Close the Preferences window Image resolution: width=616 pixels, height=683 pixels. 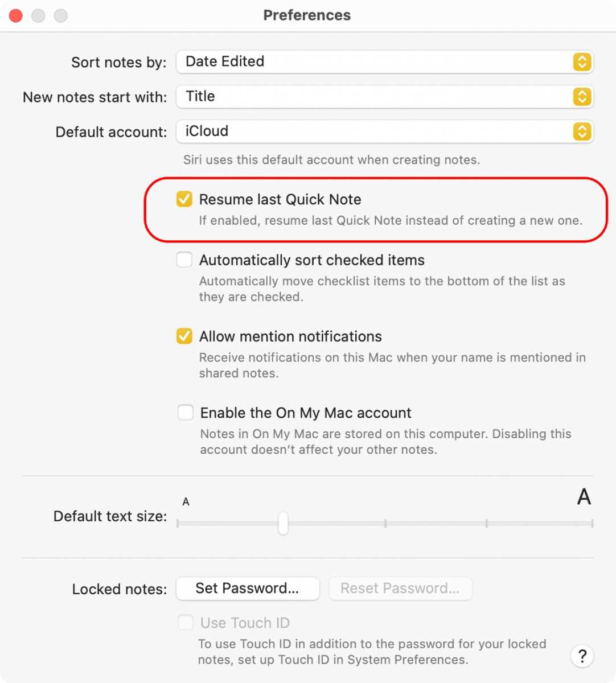click(x=16, y=15)
